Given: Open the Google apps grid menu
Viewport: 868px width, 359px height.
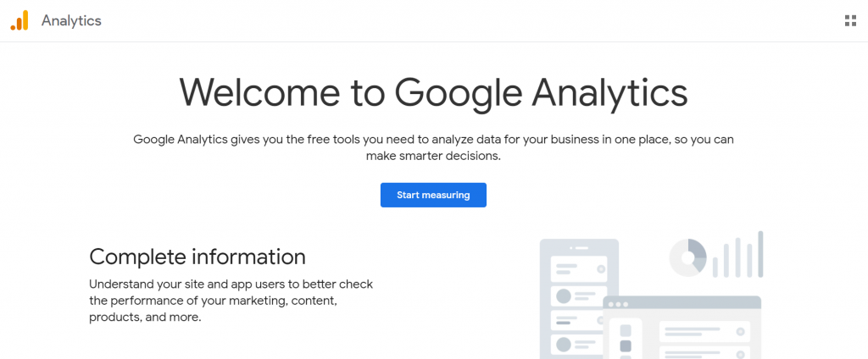Looking at the screenshot, I should coord(850,21).
